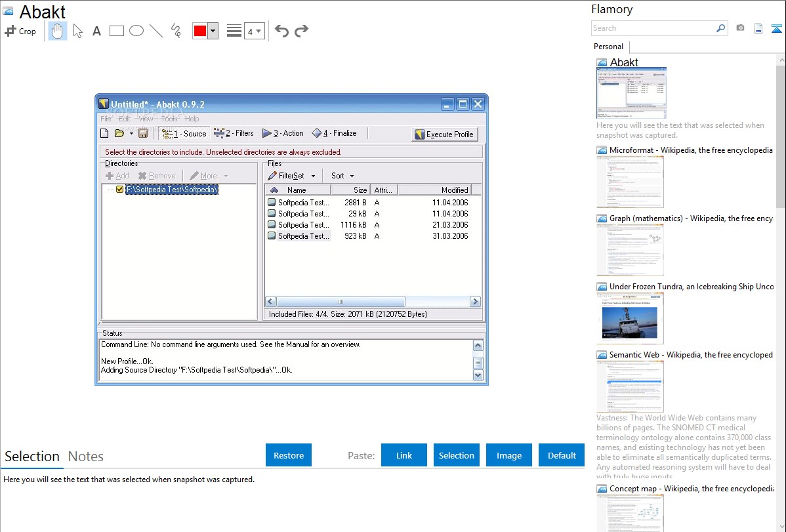The image size is (786, 532).
Task: Undo the last annotation
Action: 281,31
